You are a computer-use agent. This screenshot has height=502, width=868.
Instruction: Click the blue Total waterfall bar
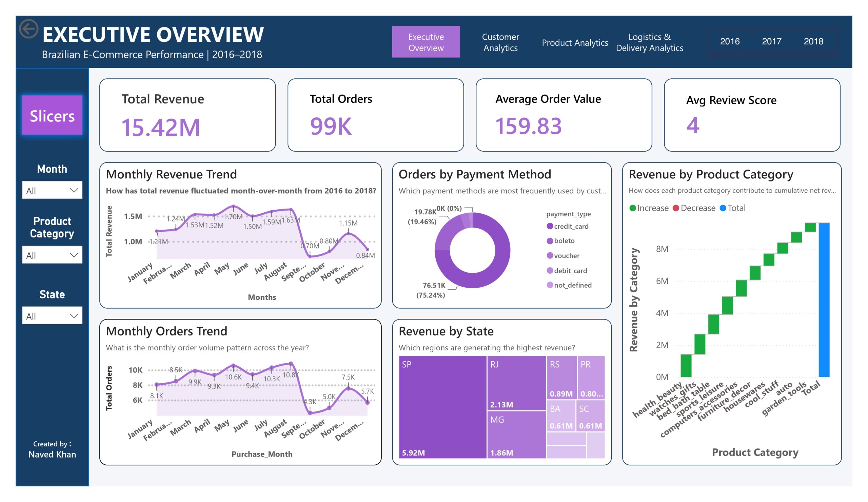tap(824, 300)
